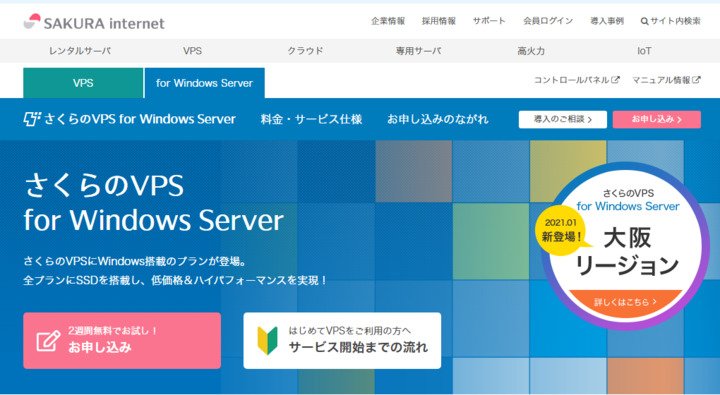720x395 pixels.
Task: Click the search magnifier icon
Action: click(644, 21)
